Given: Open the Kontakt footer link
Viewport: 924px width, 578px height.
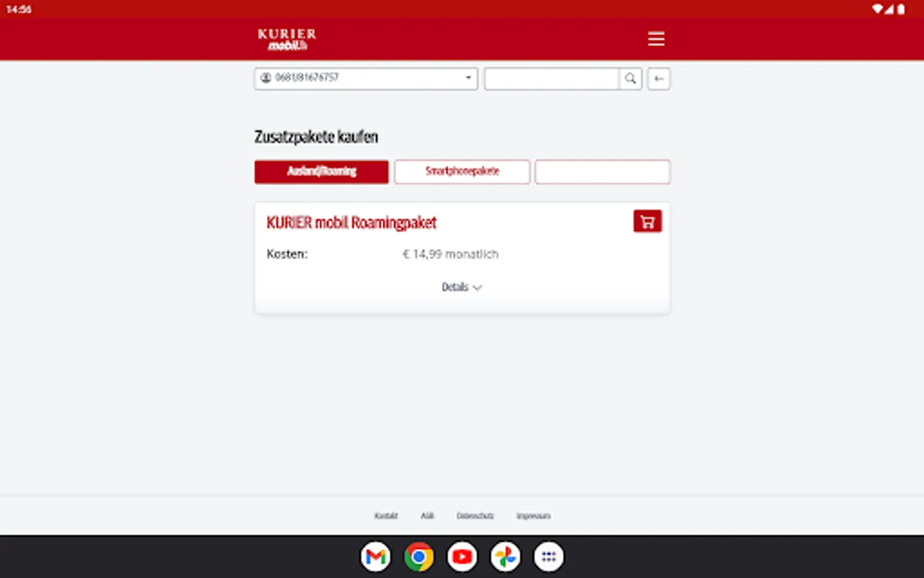Looking at the screenshot, I should pos(386,516).
